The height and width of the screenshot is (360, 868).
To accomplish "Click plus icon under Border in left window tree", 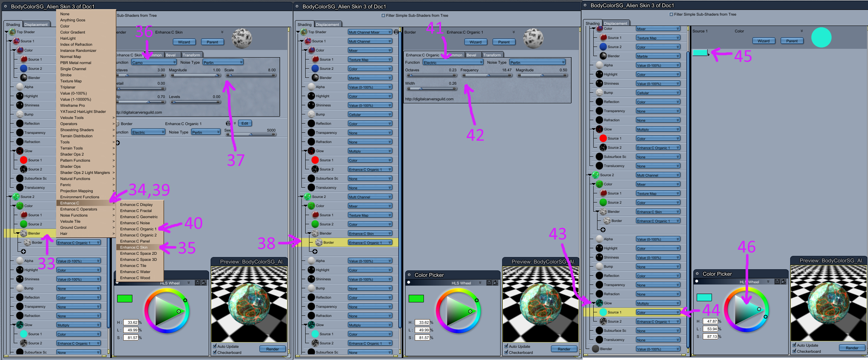I will 23,251.
